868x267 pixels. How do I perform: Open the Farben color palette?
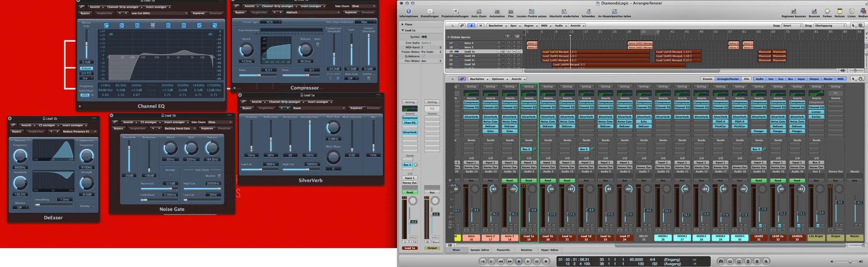tap(827, 11)
